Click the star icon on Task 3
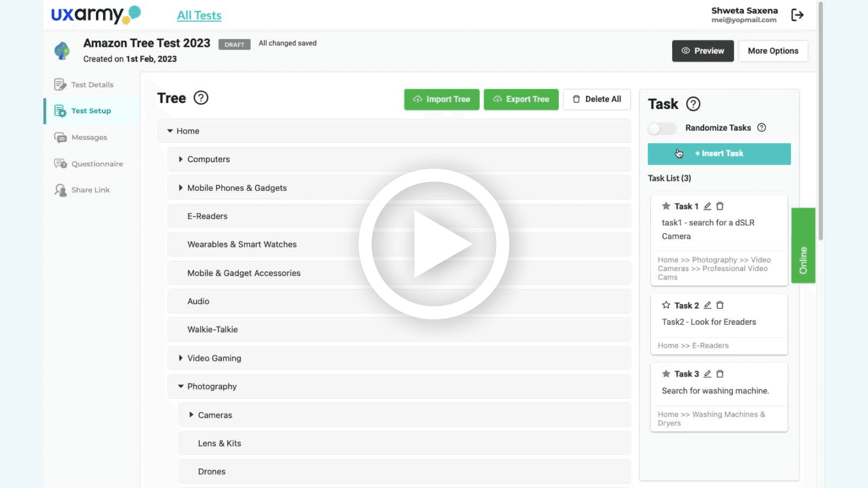The width and height of the screenshot is (868, 488). [x=666, y=374]
